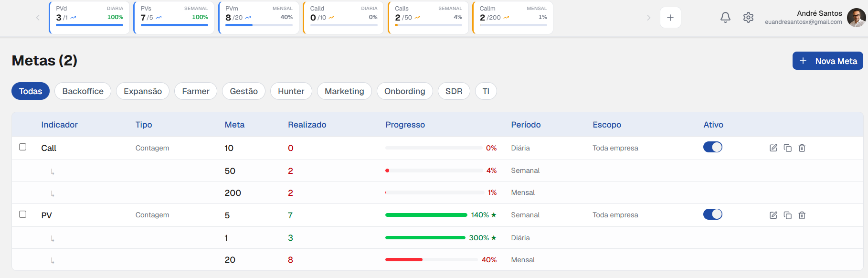Duplicate the Call goal
The height and width of the screenshot is (278, 868).
pos(788,148)
